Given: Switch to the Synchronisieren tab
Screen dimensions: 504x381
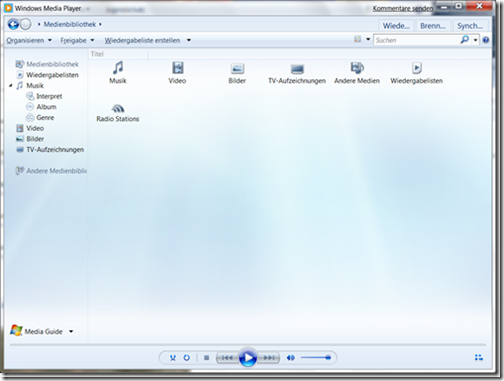Looking at the screenshot, I should point(469,26).
